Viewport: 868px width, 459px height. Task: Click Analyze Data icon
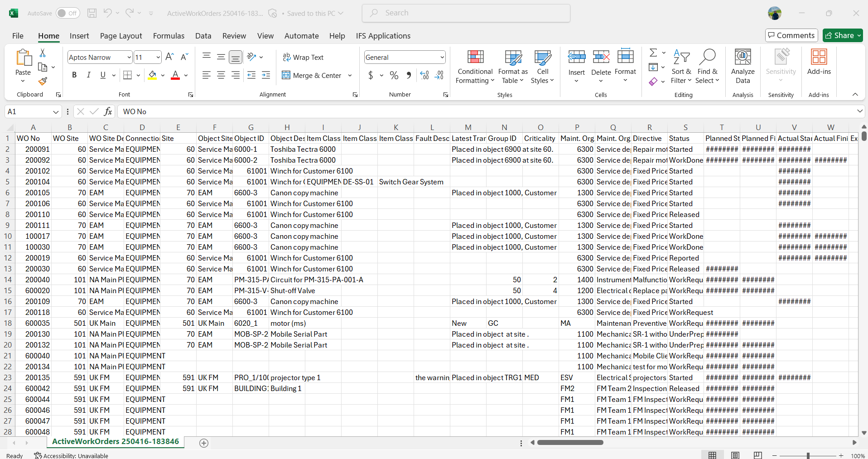tap(743, 67)
